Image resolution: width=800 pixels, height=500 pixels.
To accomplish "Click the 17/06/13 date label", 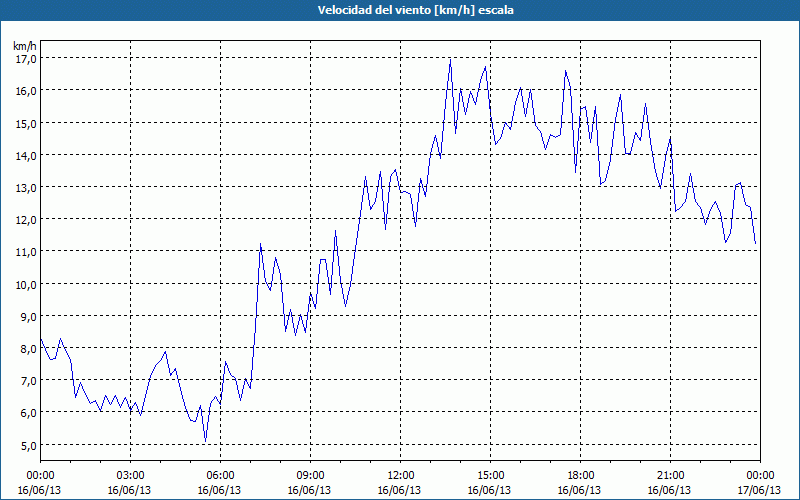I will coord(759,490).
